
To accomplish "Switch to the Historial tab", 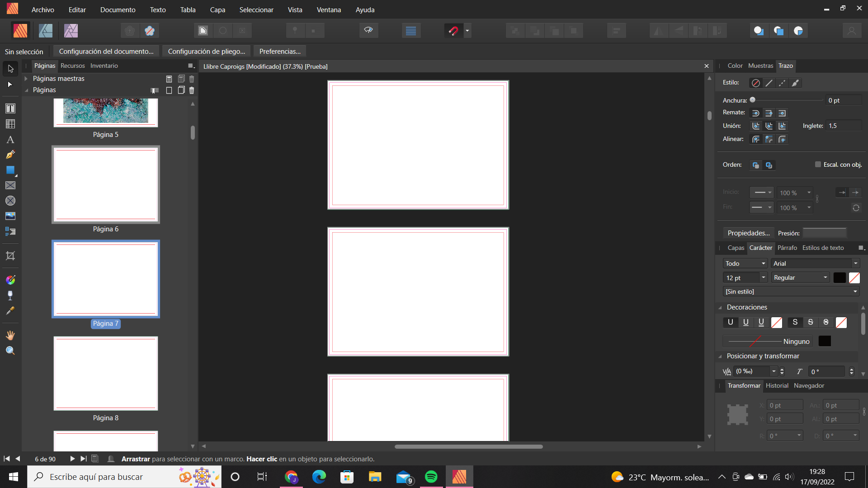I will click(777, 386).
